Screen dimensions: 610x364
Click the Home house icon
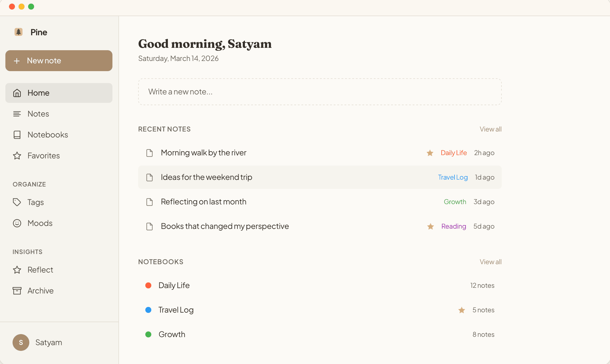(17, 93)
